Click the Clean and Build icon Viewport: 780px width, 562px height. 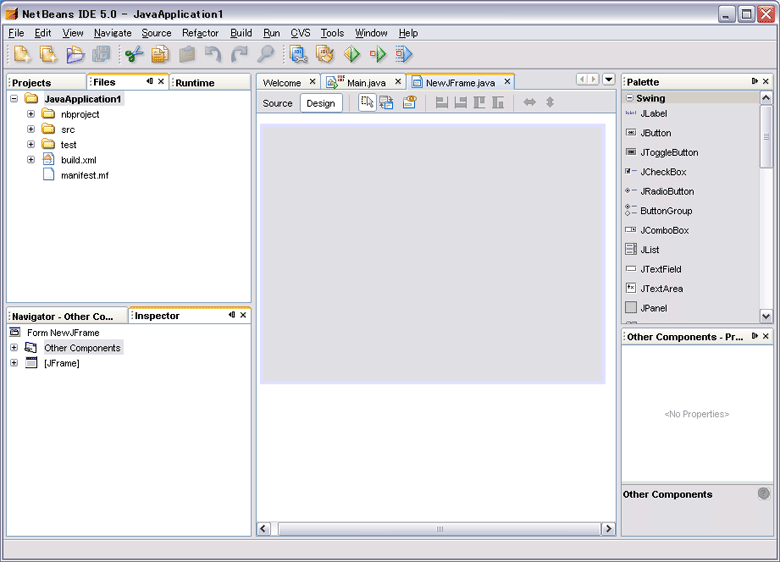pos(325,54)
